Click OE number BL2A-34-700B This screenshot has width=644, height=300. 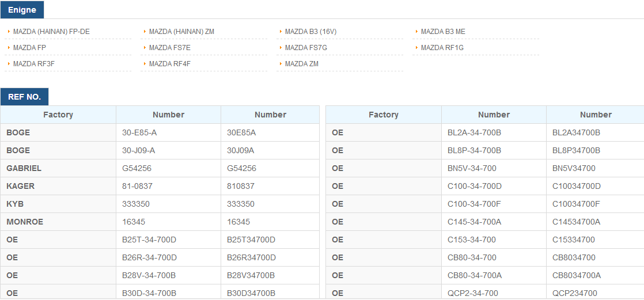coord(475,132)
